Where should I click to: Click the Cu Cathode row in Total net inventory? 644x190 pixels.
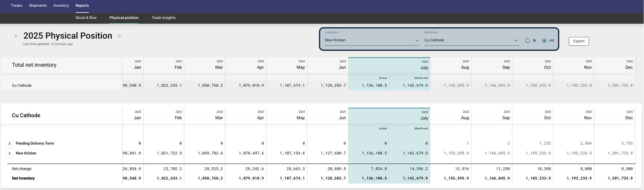[x=22, y=86]
